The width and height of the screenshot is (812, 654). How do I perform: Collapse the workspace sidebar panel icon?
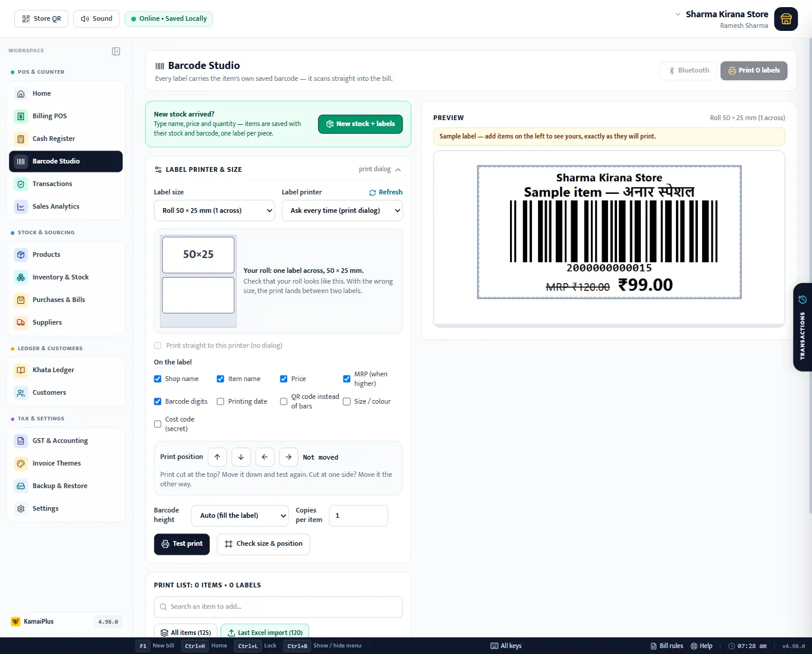[116, 51]
